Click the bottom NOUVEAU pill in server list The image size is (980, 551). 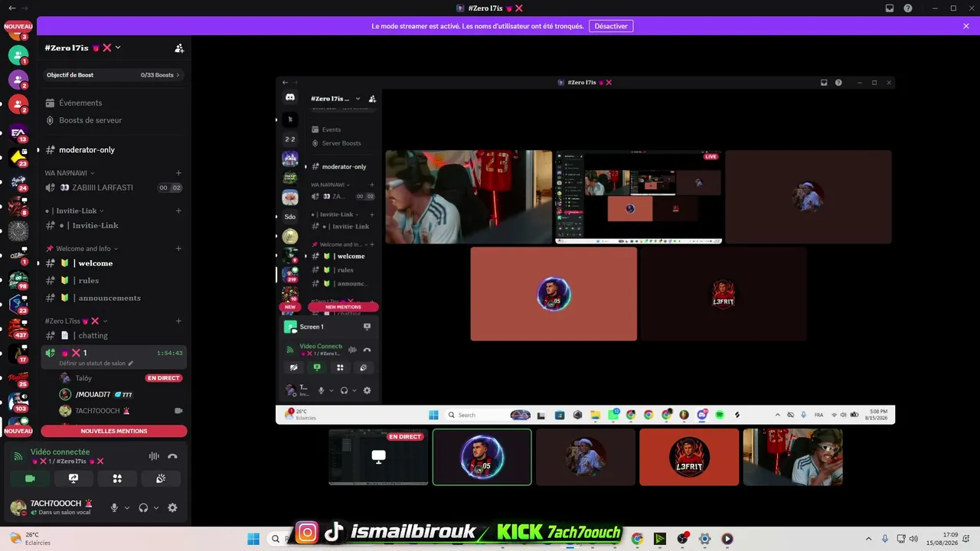point(18,431)
